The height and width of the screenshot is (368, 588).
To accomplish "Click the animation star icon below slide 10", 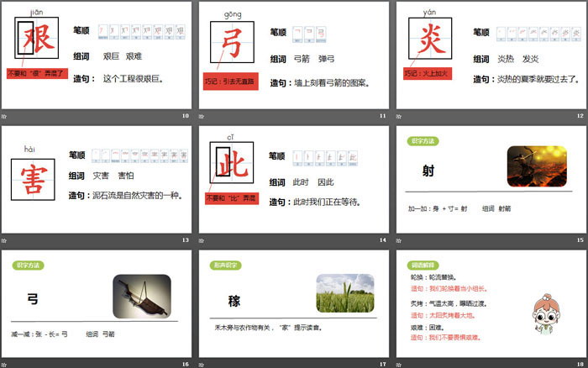I will 4,115.
